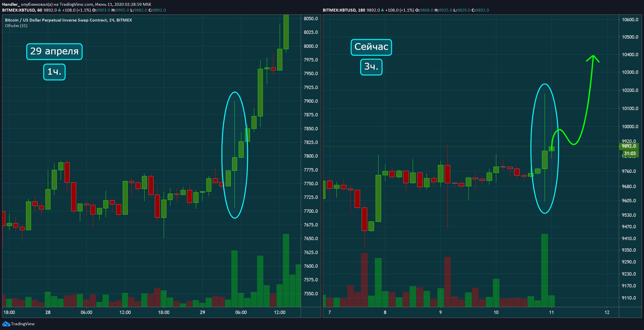Click the Handler_ author name
The image size is (644, 330).
click(11, 4)
